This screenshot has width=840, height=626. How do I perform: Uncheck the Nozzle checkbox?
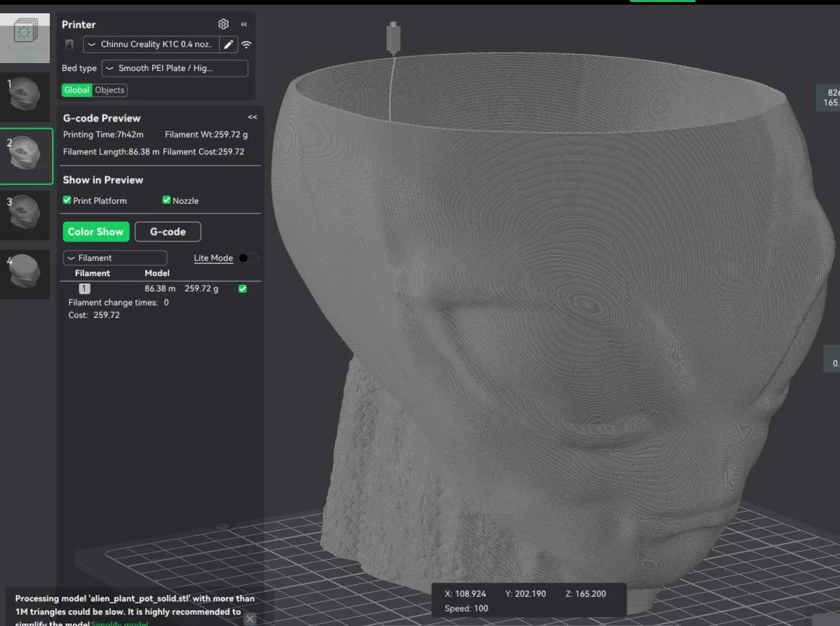167,200
